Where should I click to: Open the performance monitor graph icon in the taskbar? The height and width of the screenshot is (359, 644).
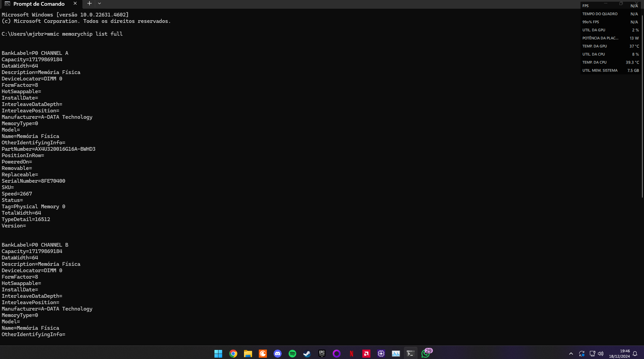(x=396, y=354)
